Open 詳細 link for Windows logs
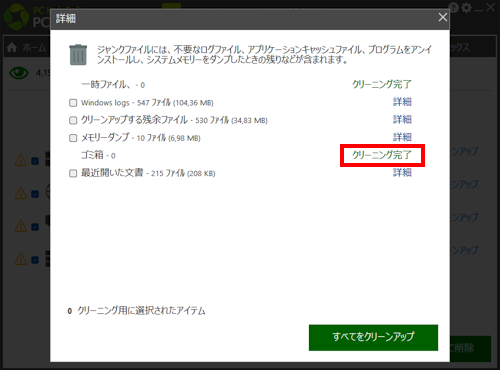The image size is (500, 370). click(x=402, y=102)
